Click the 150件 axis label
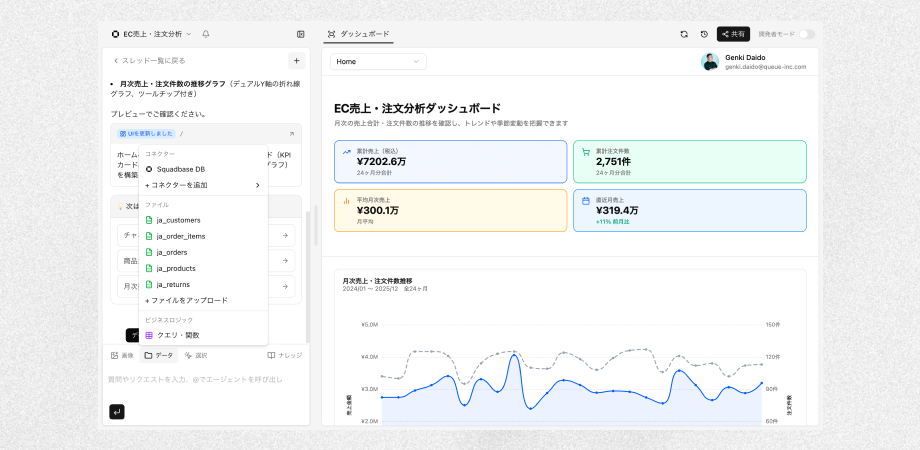Viewport: 920px width, 450px height. [773, 324]
